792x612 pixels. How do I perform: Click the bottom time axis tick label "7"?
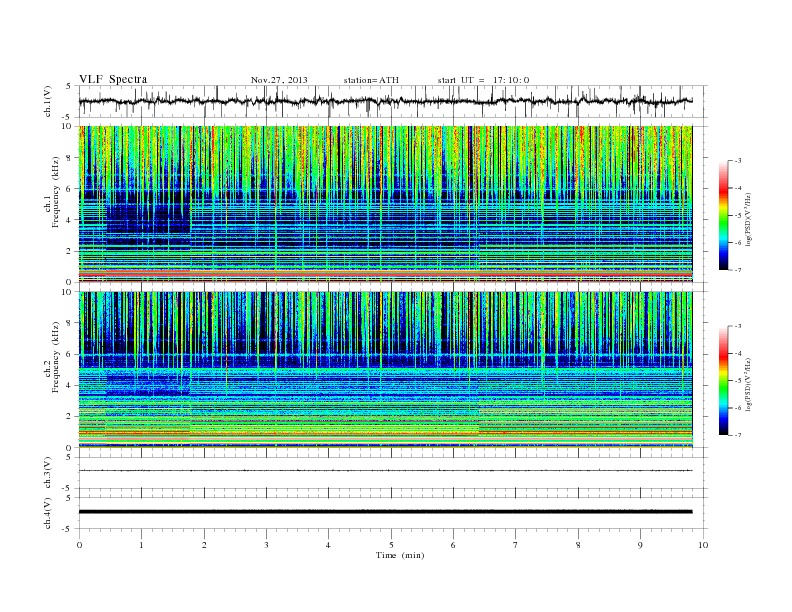click(516, 545)
